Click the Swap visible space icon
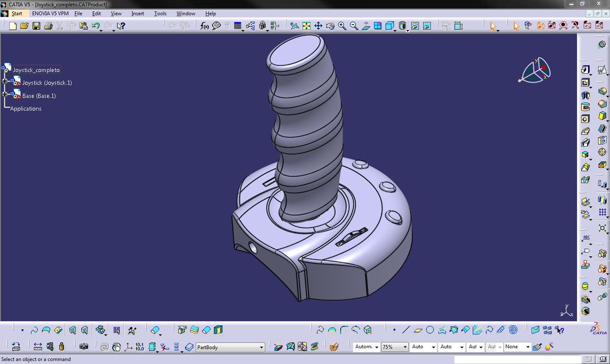This screenshot has height=364, width=610. coord(427,26)
